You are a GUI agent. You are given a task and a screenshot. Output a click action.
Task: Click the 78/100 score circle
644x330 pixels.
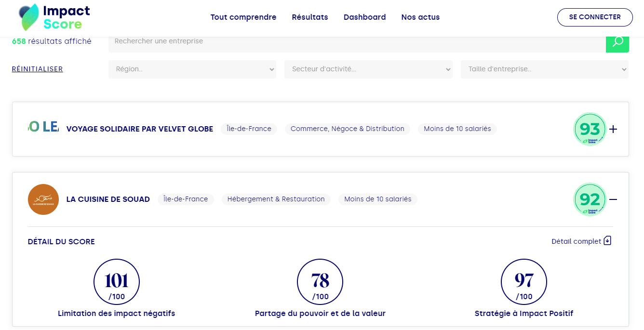(x=320, y=282)
